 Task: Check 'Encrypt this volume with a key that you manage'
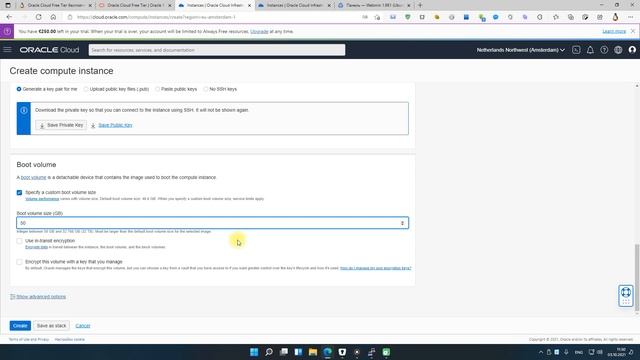click(19, 262)
